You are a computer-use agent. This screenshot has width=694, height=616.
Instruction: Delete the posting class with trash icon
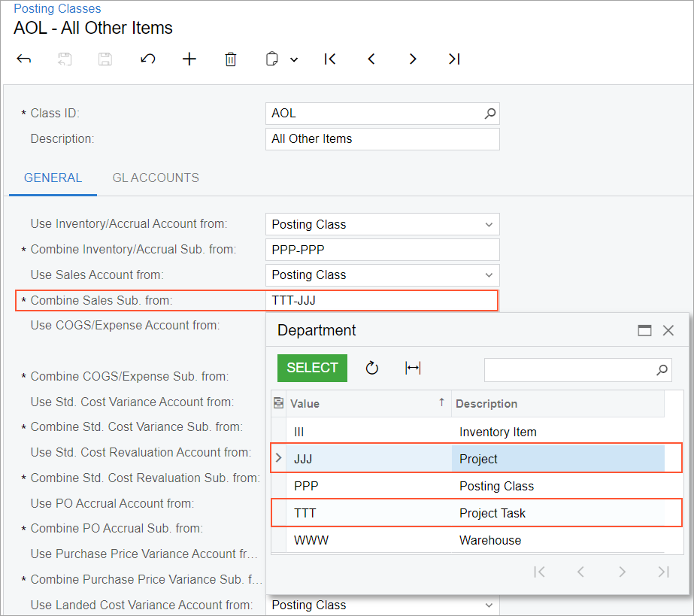(231, 59)
